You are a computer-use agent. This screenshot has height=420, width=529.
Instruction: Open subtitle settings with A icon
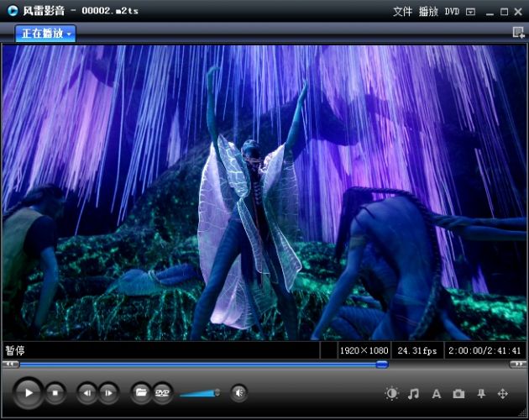tap(437, 394)
